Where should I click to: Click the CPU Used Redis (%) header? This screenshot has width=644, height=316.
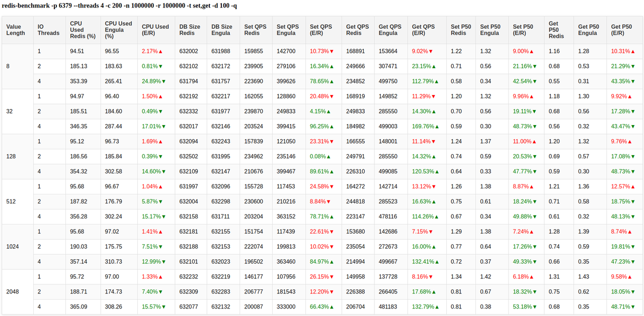click(83, 30)
